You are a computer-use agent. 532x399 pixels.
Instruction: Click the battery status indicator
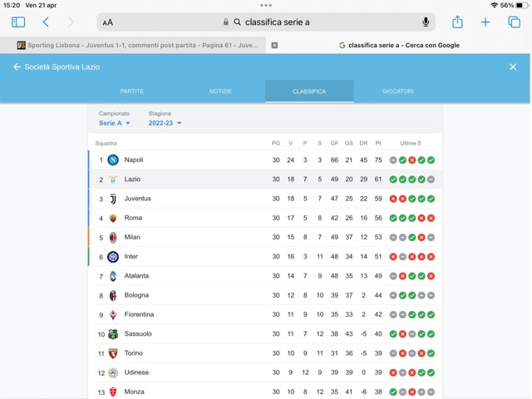coord(523,5)
